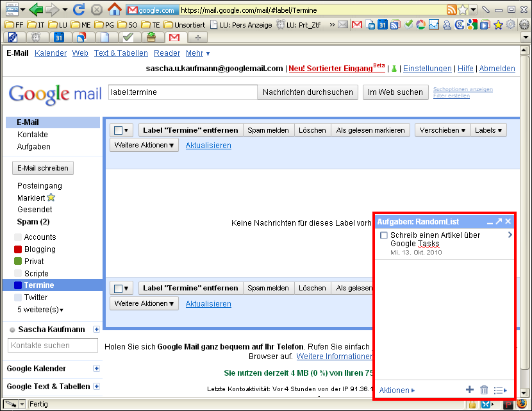Click the green lab flask icon

coord(394,69)
